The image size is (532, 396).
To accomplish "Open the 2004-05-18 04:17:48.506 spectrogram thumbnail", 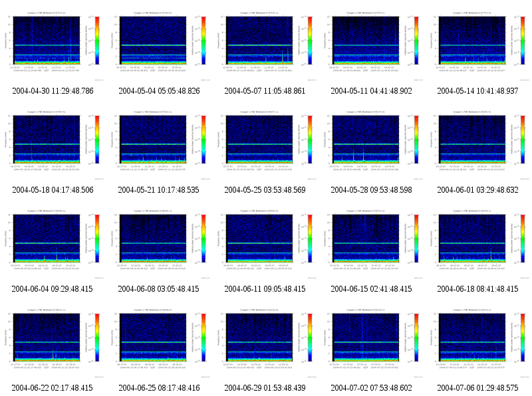I will pos(53,144).
